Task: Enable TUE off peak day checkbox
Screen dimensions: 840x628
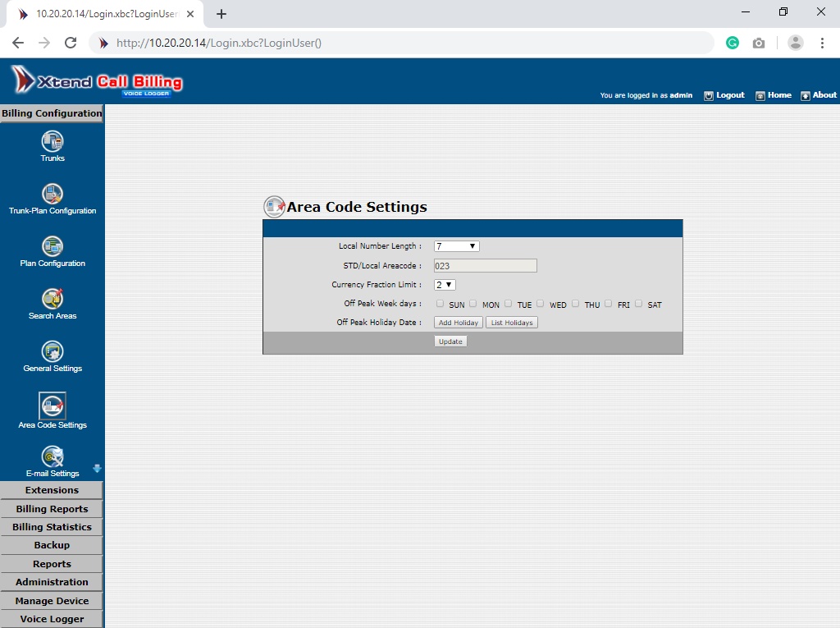Action: click(508, 304)
